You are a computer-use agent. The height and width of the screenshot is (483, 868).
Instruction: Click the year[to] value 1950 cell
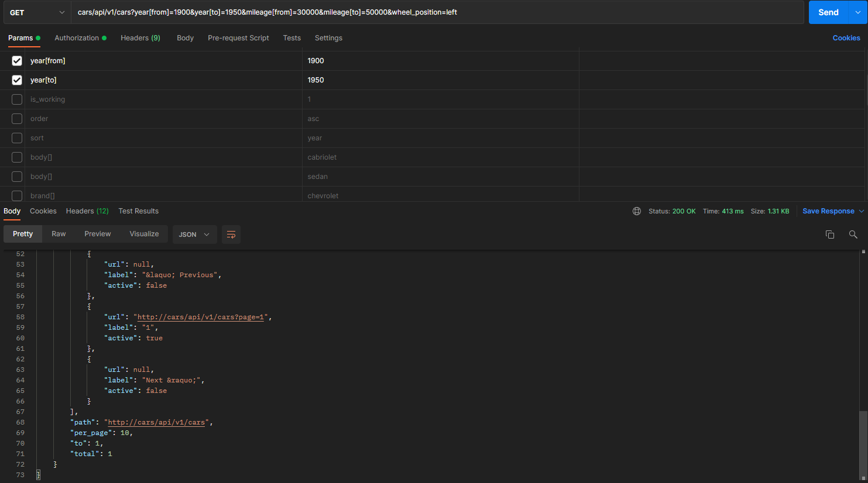point(440,80)
